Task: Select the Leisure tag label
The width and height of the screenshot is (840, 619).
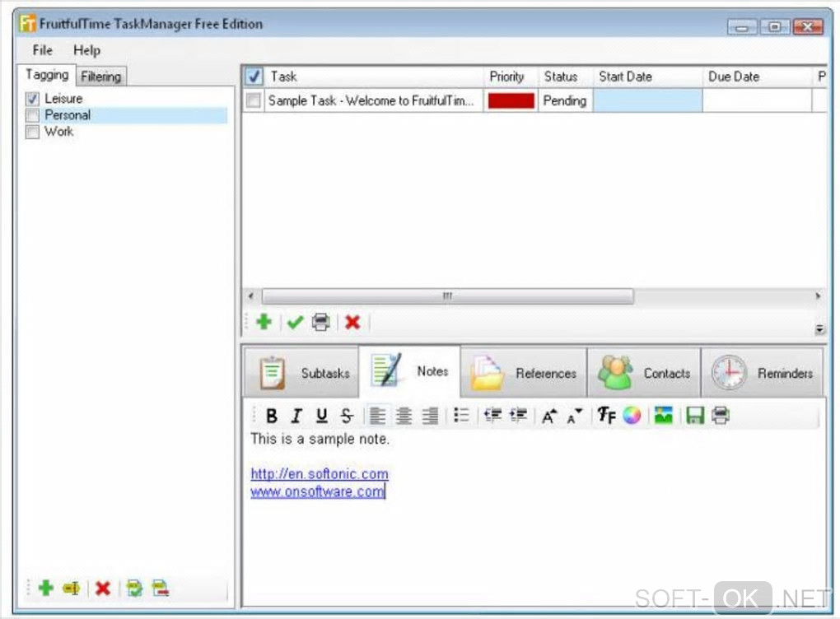Action: click(63, 99)
